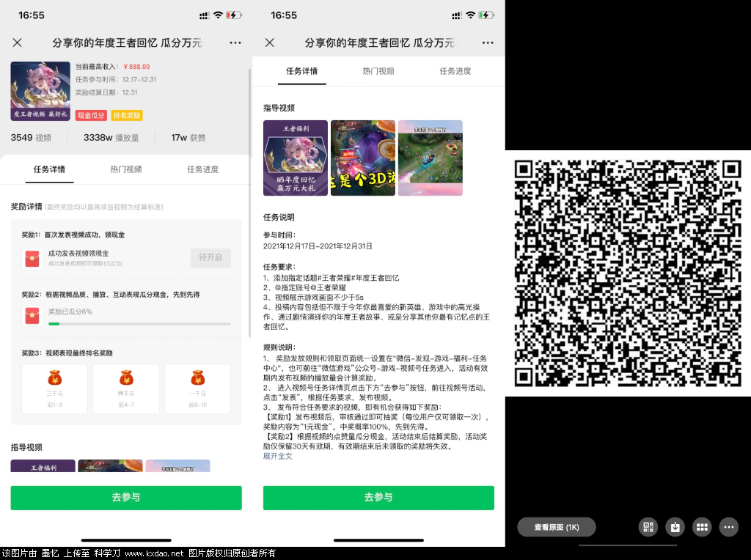Play the 3D guide video with yellow caption
This screenshot has width=751, height=560.
click(x=363, y=158)
